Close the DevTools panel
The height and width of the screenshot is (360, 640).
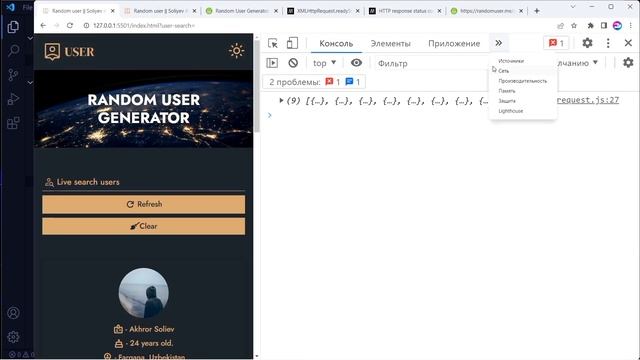[x=628, y=43]
